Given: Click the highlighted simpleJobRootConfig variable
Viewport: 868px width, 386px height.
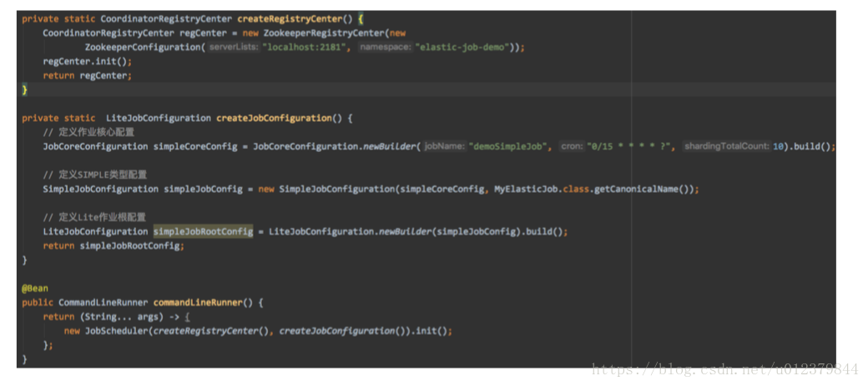Looking at the screenshot, I should (x=203, y=231).
